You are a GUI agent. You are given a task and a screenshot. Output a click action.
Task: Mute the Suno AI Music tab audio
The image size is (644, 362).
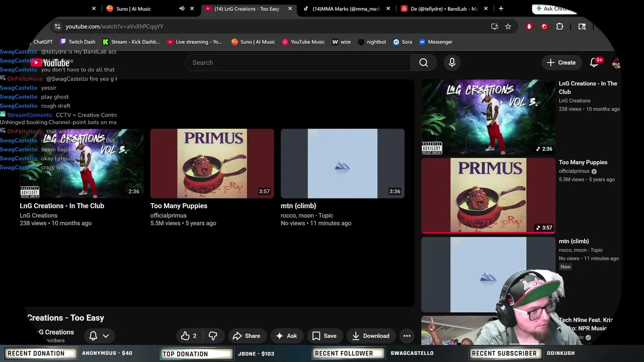(x=182, y=9)
